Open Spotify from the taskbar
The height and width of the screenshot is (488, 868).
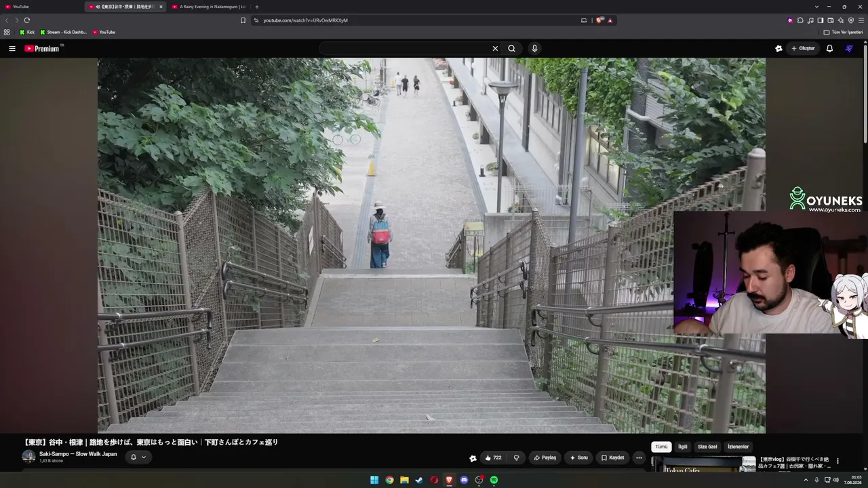[494, 480]
